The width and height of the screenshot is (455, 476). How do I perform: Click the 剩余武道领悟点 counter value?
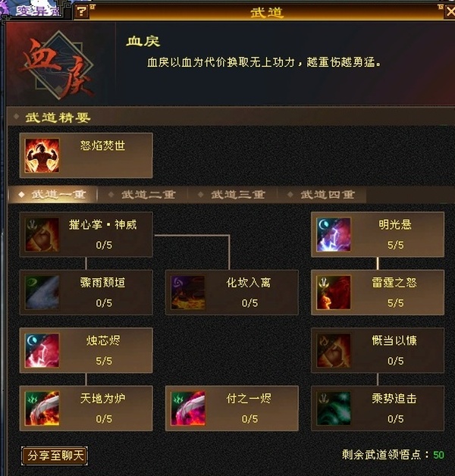[438, 455]
